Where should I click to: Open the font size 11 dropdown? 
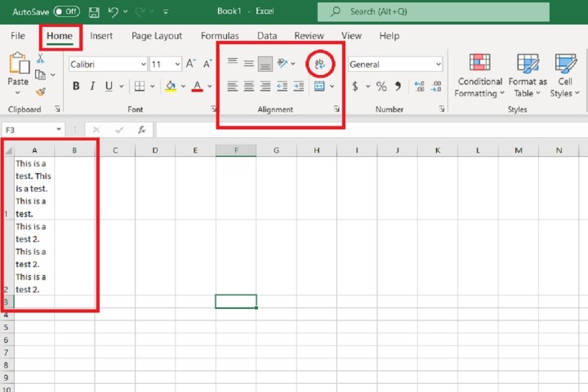click(177, 65)
